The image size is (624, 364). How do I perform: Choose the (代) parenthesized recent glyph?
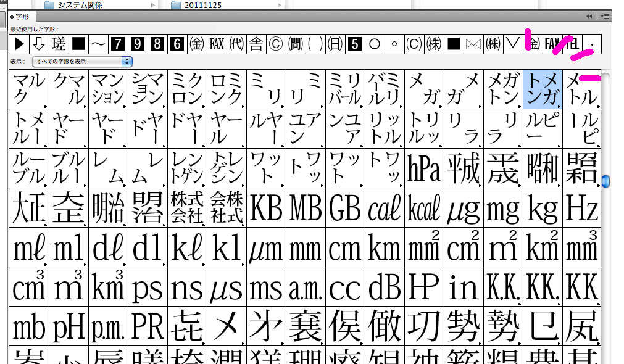pos(236,44)
